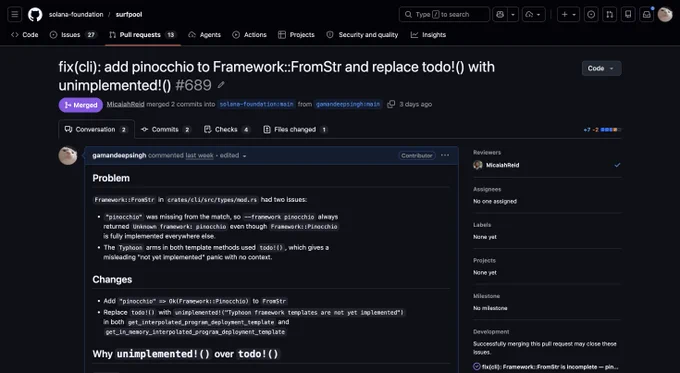
Task: Open the user profile avatar menu
Action: tap(665, 14)
